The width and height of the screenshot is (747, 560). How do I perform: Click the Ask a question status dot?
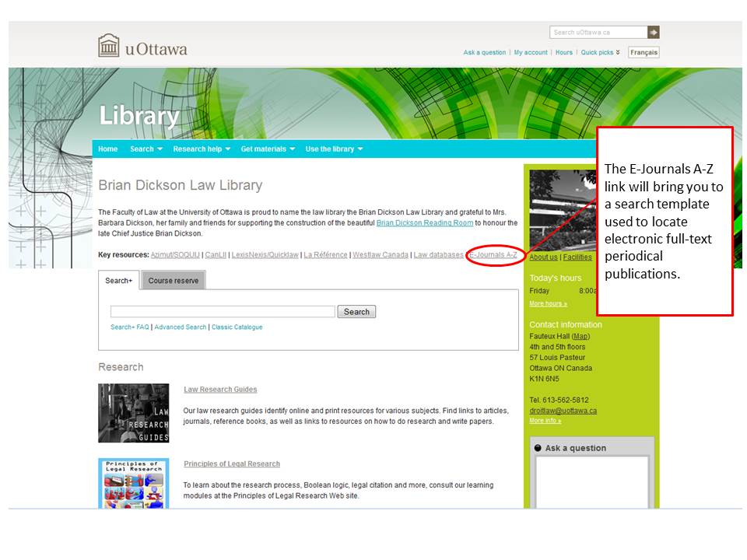[x=538, y=448]
